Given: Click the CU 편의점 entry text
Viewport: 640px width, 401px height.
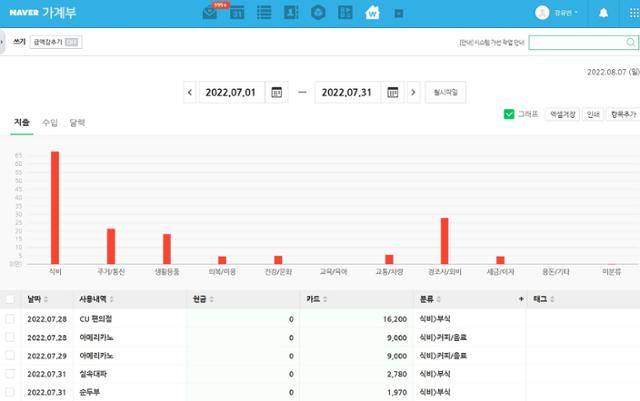Looking at the screenshot, I should tap(96, 319).
